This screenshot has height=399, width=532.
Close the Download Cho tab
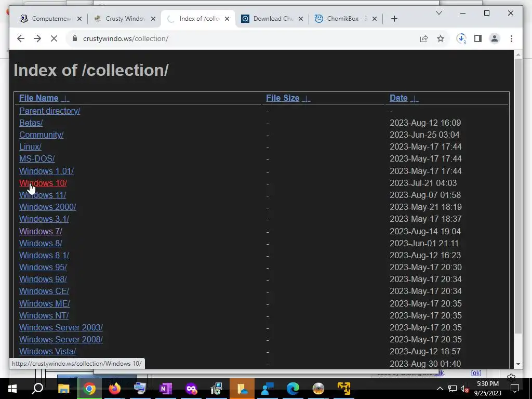[x=301, y=19]
